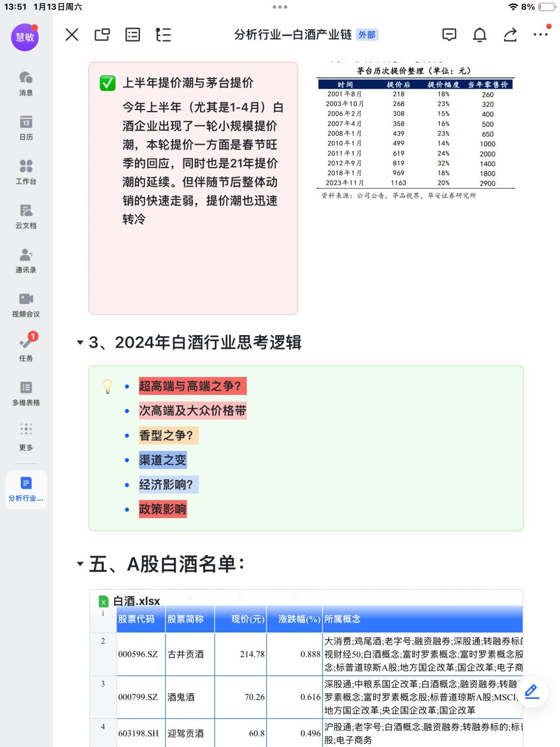Select the 分析行业 document tab in sidebar
560x747 pixels.
pyautogui.click(x=26, y=490)
